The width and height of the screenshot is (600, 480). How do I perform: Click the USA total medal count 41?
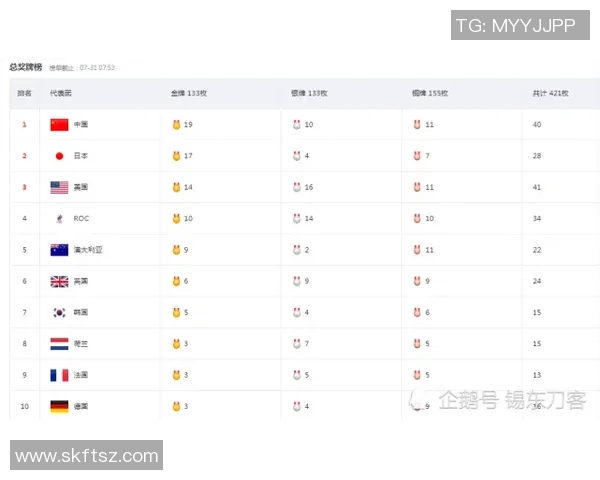click(537, 187)
